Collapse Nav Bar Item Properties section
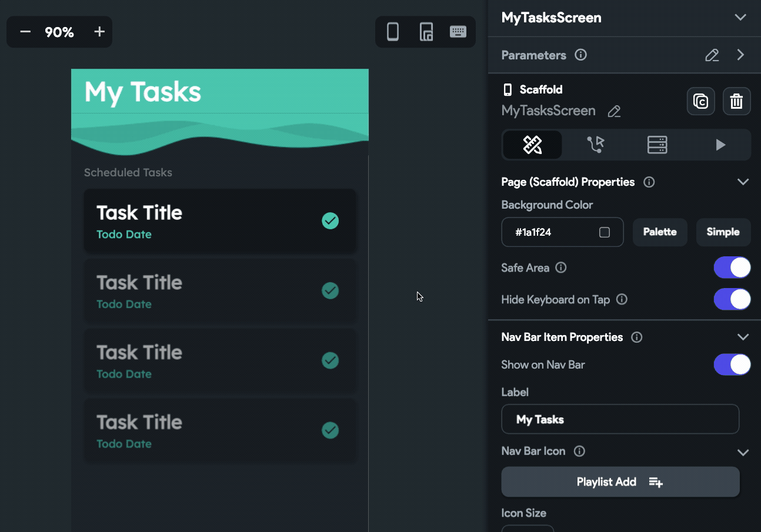 click(743, 337)
